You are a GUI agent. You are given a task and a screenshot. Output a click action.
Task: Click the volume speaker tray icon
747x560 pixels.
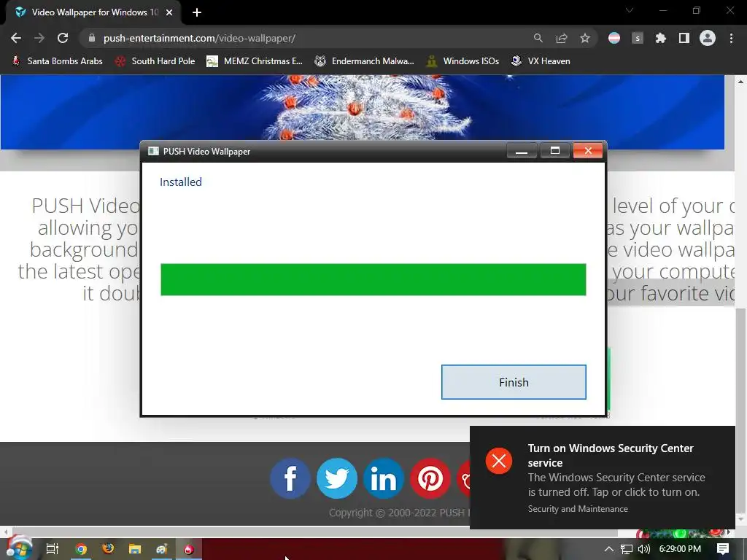tap(643, 549)
